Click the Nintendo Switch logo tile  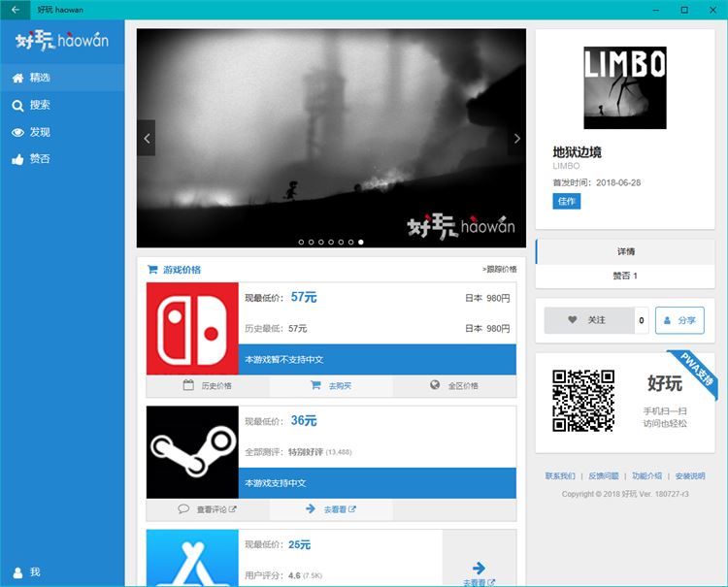click(x=192, y=329)
